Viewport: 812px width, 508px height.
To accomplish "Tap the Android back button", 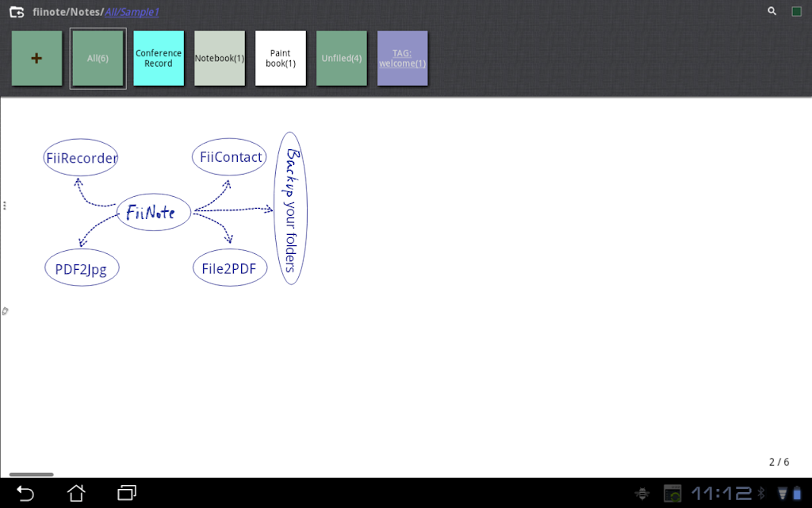I will coord(25,493).
